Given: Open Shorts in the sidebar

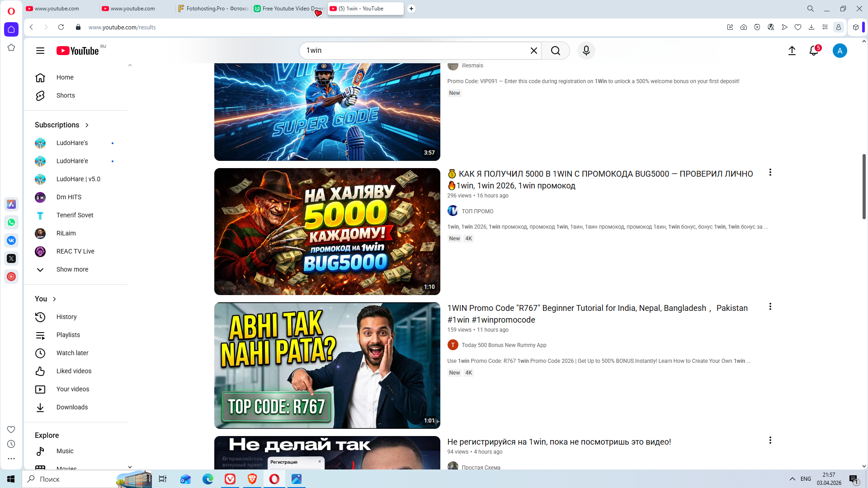Looking at the screenshot, I should point(66,95).
